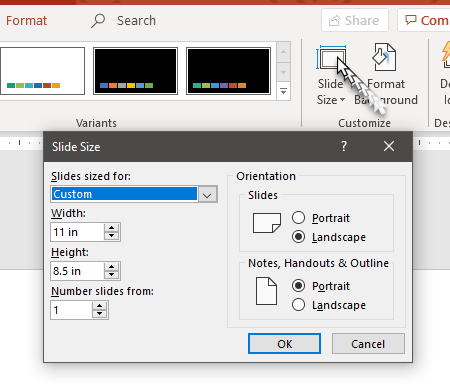Close the Slide Size dialog
The image size is (450, 386).
tap(389, 146)
